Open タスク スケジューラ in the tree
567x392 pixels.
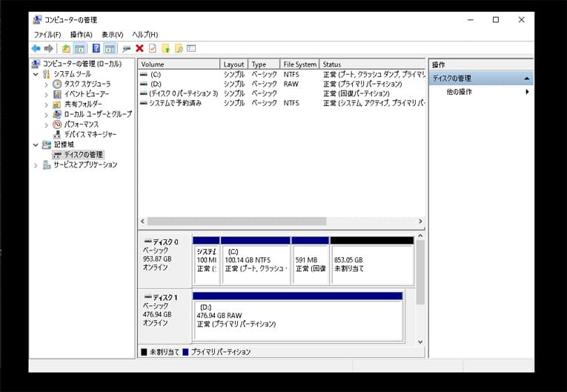point(87,84)
